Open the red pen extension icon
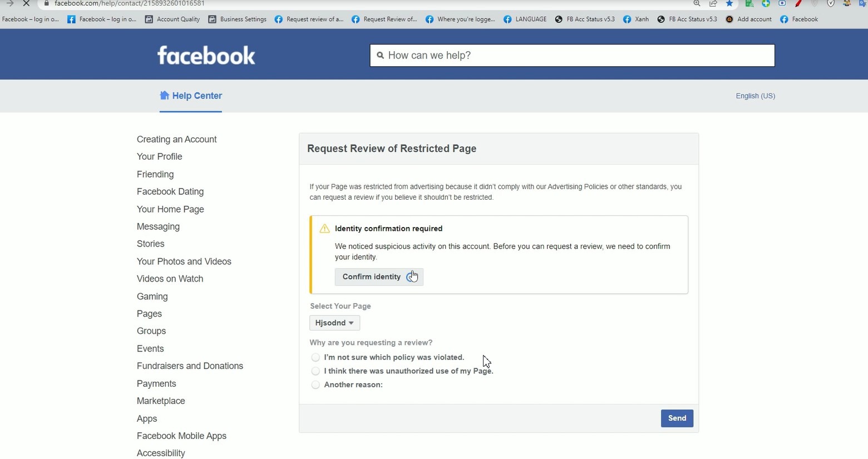The height and width of the screenshot is (459, 868). (798, 3)
